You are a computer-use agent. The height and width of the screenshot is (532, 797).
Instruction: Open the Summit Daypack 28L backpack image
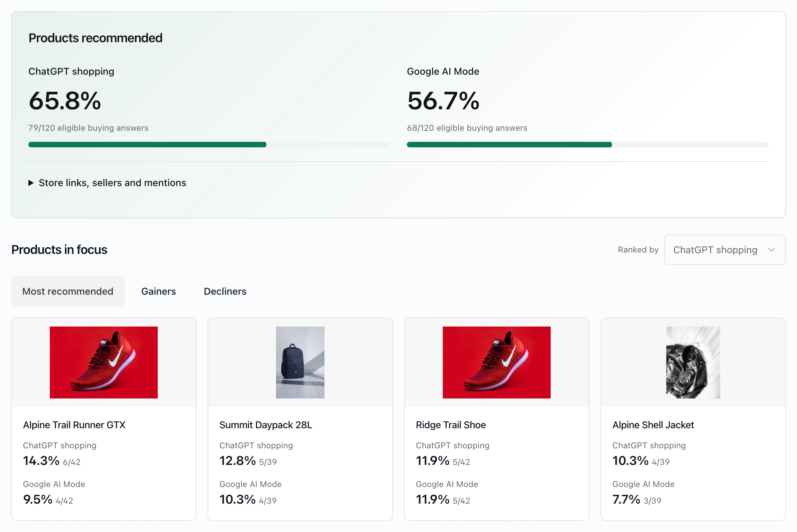click(x=300, y=363)
